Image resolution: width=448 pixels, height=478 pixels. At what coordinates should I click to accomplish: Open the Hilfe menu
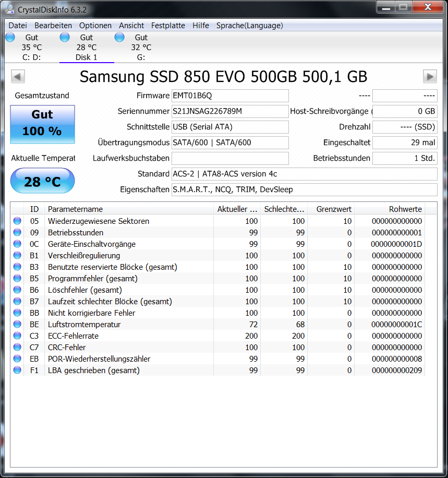201,26
